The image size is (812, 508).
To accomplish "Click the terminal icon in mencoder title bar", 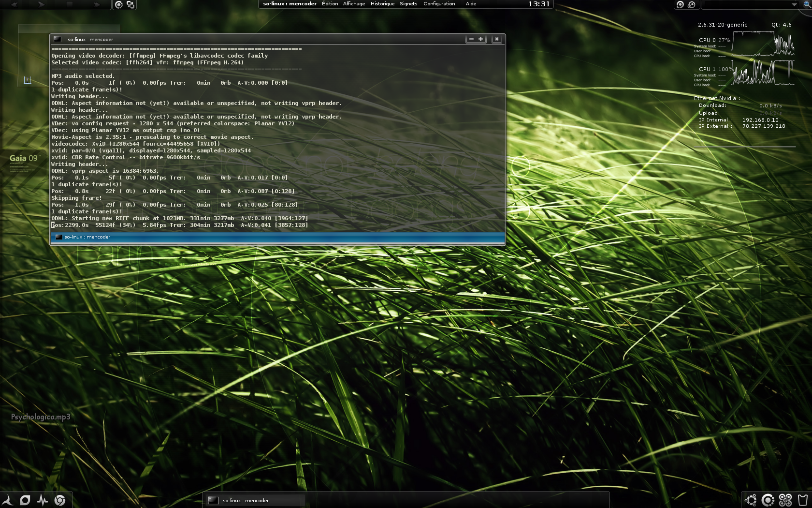I will 58,39.
